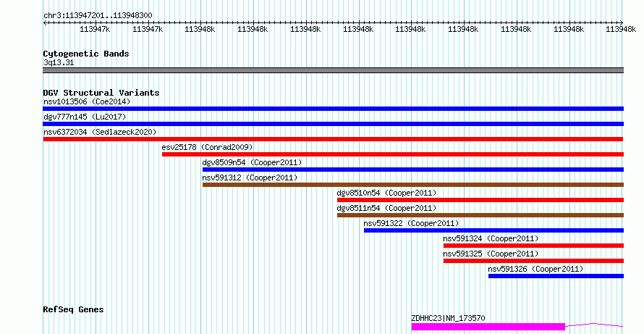The height and width of the screenshot is (334, 644).
Task: Click the dgv8510n54 (Cooper2011) label
Action: (x=386, y=193)
